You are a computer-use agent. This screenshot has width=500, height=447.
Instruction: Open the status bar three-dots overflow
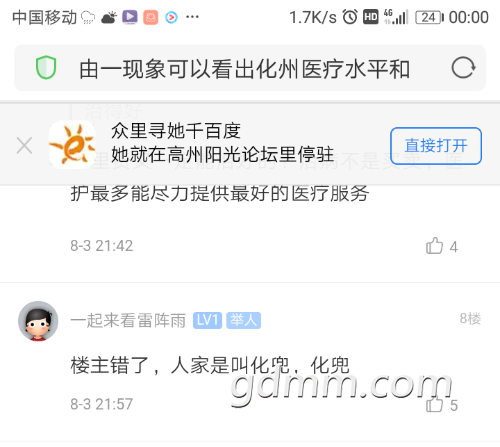[192, 17]
